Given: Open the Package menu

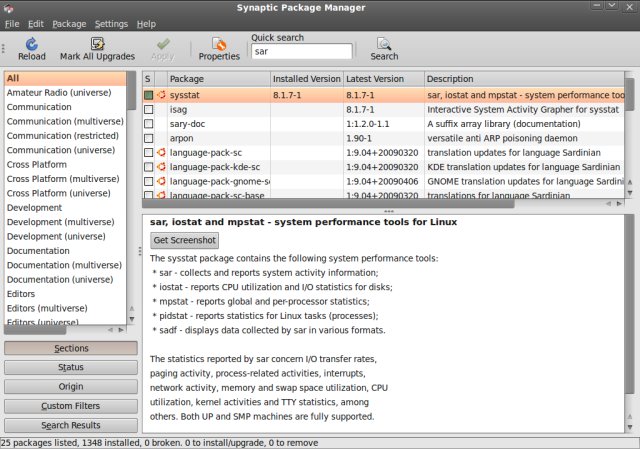Looking at the screenshot, I should click(x=69, y=24).
